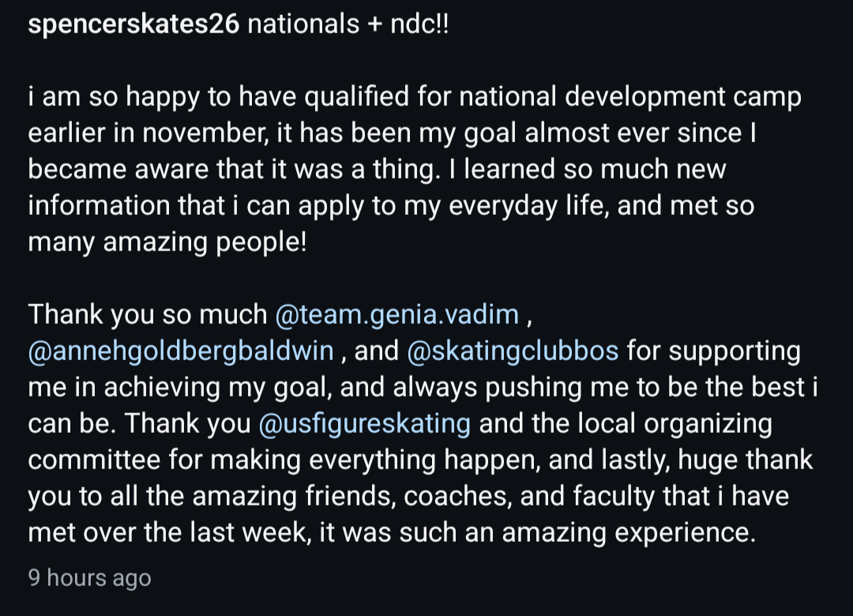Image resolution: width=853 pixels, height=616 pixels.
Task: Click the line starting "committee for making everything"
Action: click(x=420, y=460)
